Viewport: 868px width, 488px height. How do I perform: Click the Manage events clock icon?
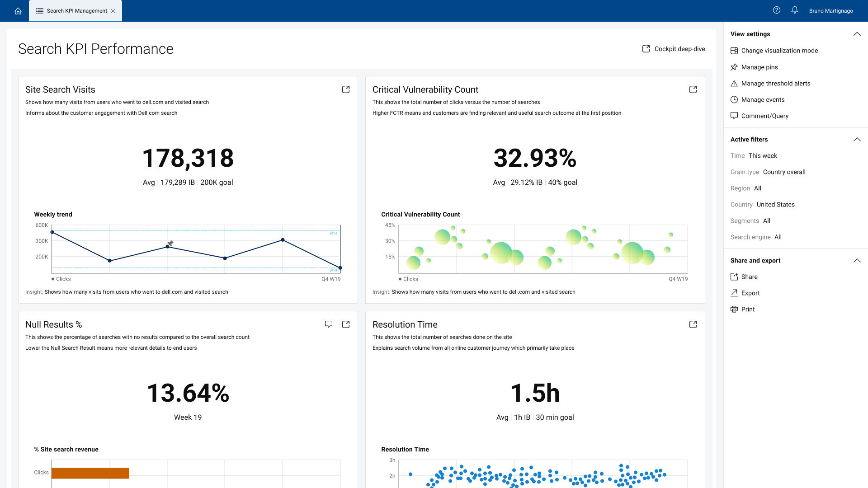point(734,99)
